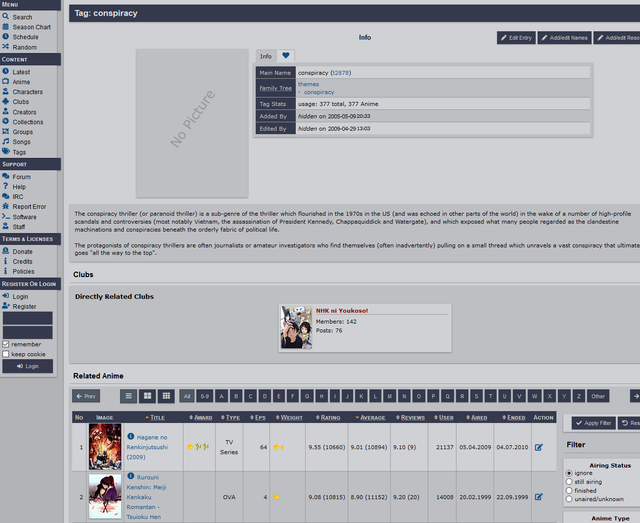Click the sidebar Login submit button
This screenshot has width=640, height=523.
(x=28, y=366)
